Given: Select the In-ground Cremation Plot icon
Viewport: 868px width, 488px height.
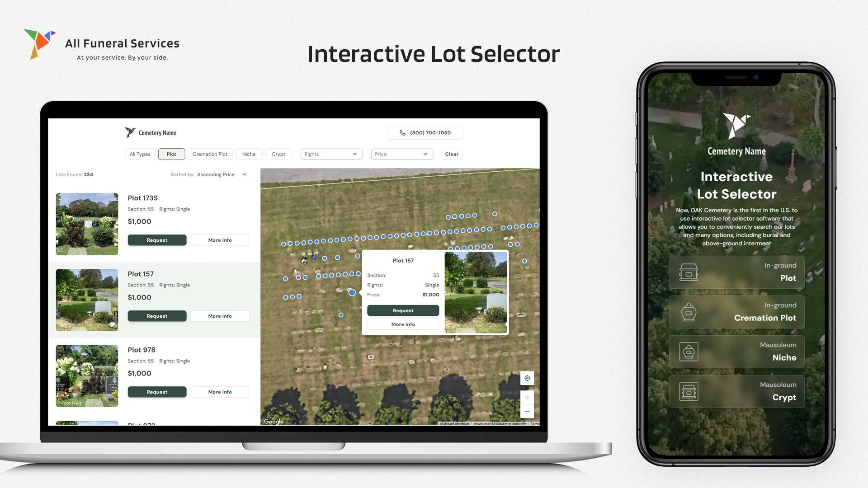Looking at the screenshot, I should click(689, 311).
